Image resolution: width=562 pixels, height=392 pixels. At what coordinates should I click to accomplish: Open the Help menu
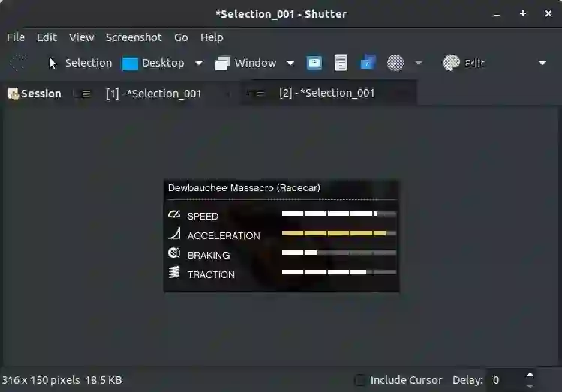(212, 37)
